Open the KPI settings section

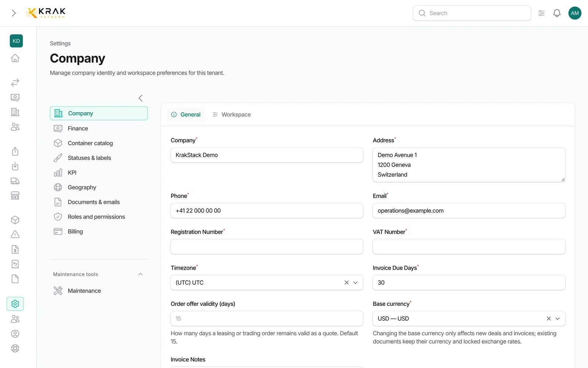(99, 173)
